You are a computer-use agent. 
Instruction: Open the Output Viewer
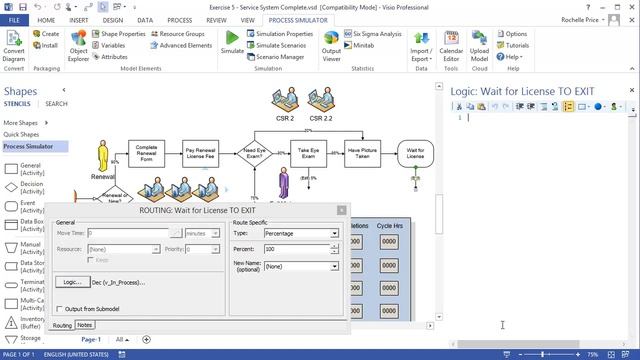[331, 46]
